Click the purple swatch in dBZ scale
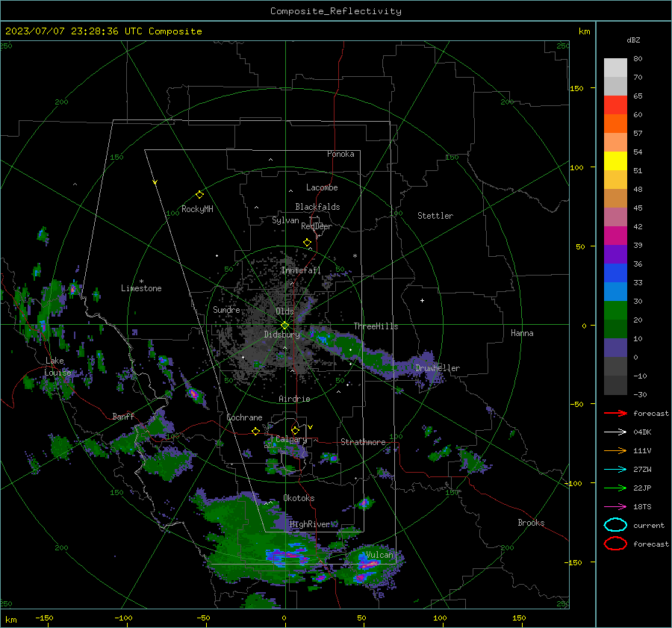Image resolution: width=672 pixels, height=628 pixels. (x=615, y=254)
